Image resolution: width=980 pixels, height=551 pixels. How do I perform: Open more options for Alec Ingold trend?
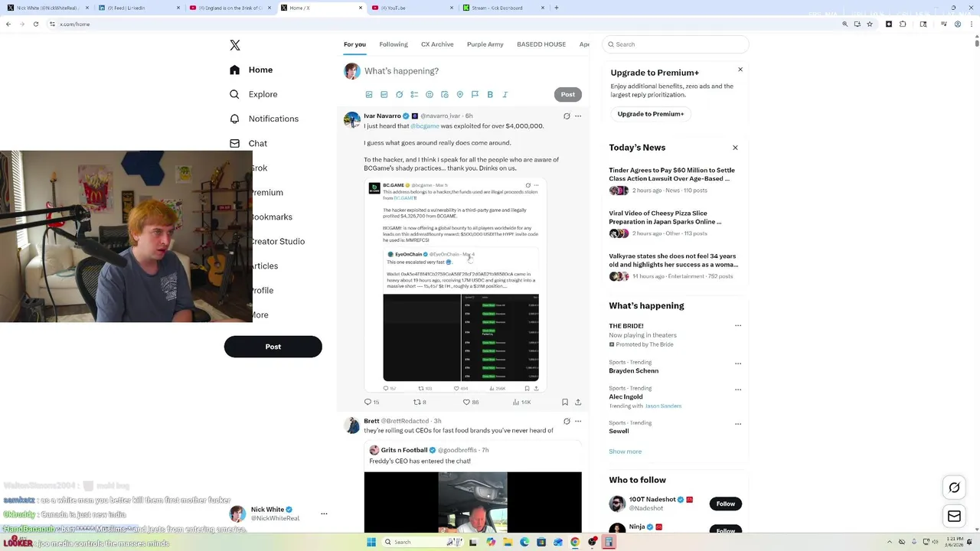[738, 390]
